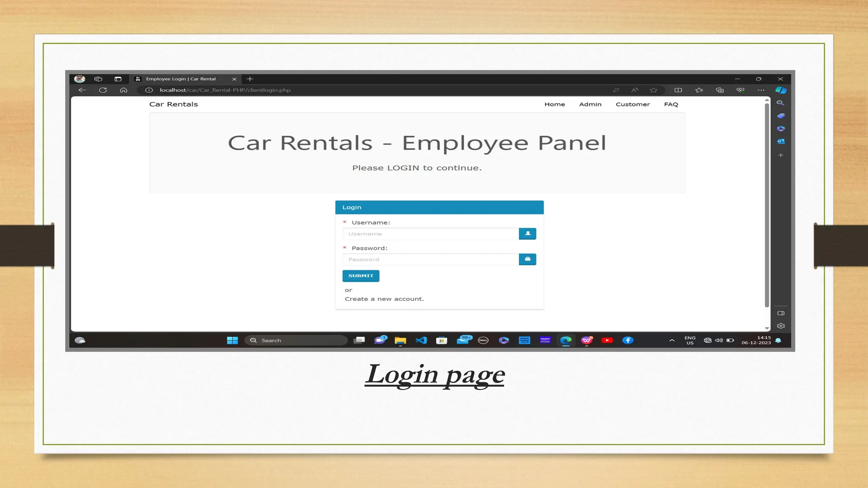Screen dimensions: 868x488
Task: Open the Windows Start menu
Action: click(x=232, y=341)
